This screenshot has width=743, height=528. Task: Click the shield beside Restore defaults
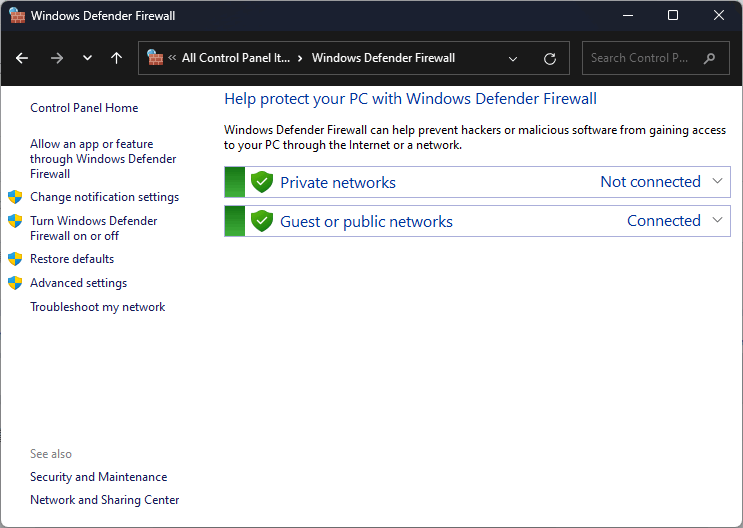15,259
